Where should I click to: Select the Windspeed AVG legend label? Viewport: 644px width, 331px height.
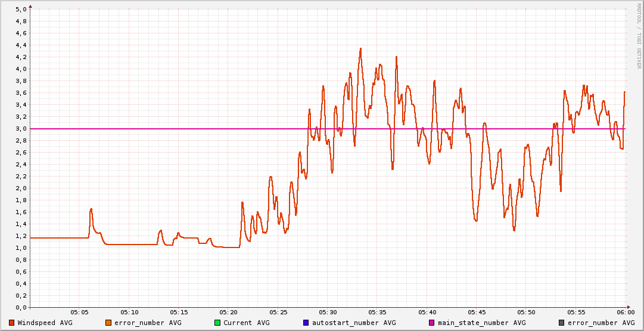(x=45, y=323)
